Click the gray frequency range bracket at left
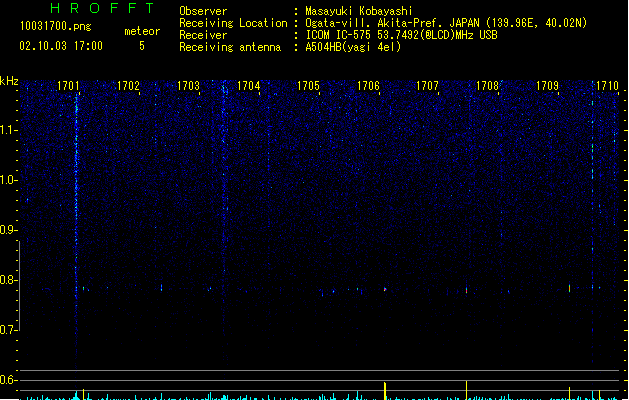 (x=19, y=286)
